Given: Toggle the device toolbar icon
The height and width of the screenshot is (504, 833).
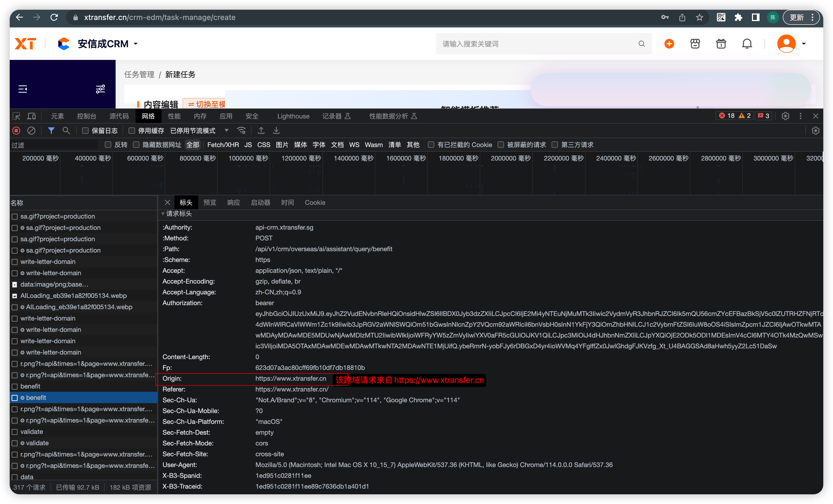Looking at the screenshot, I should (31, 116).
